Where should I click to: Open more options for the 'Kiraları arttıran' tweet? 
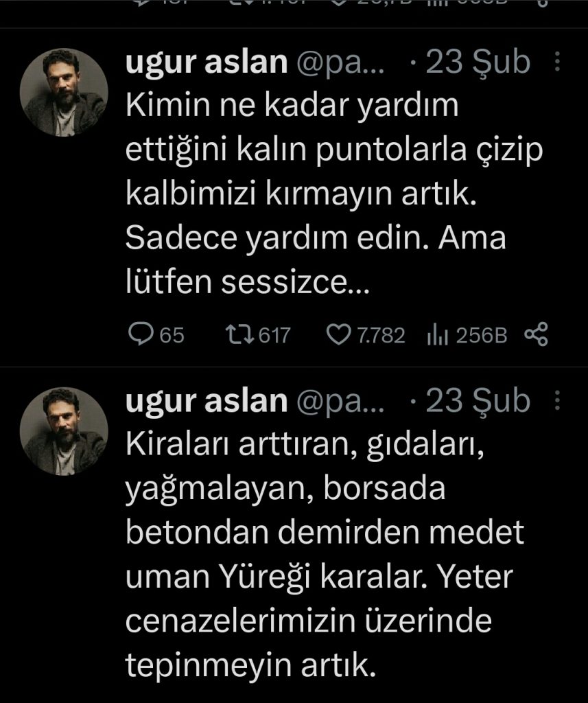[556, 402]
